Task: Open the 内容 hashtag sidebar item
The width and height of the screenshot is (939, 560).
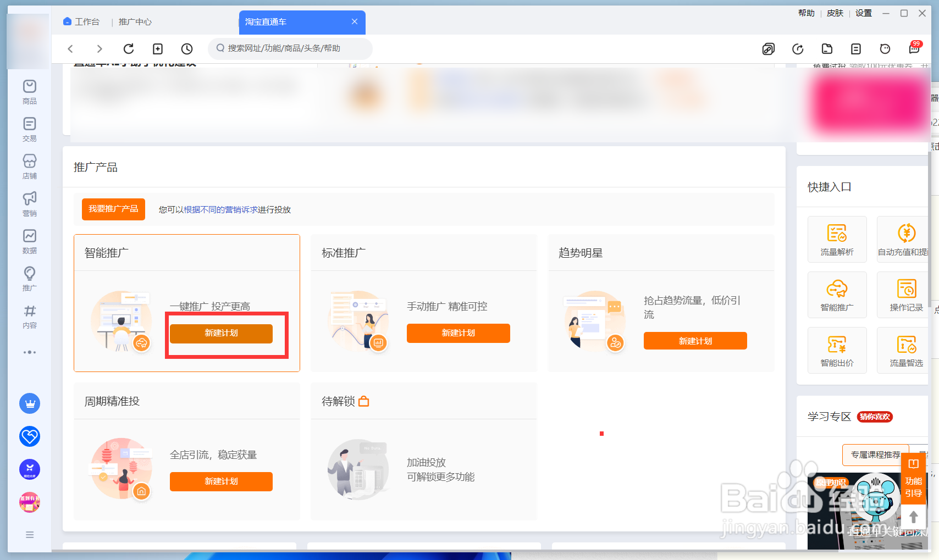Action: tap(30, 316)
